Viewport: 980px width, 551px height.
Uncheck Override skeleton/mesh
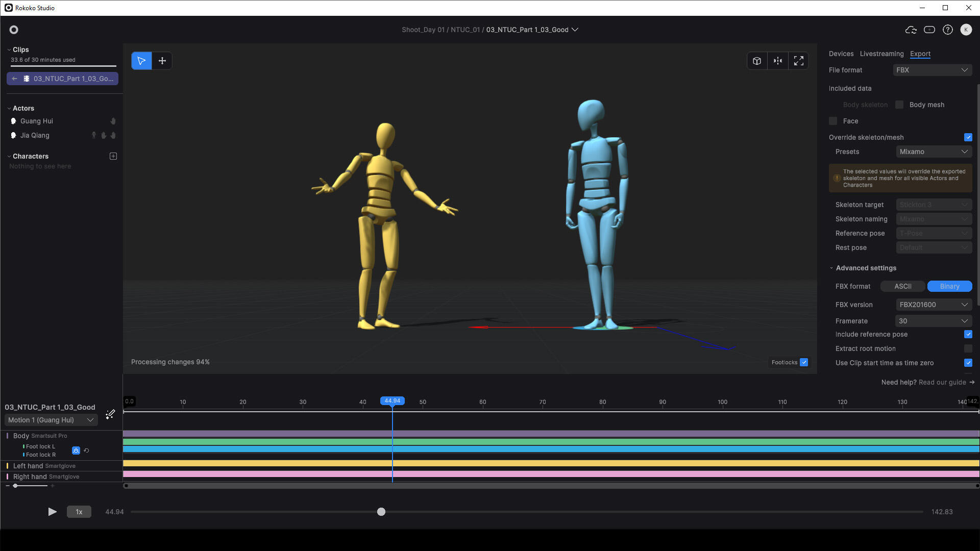pyautogui.click(x=968, y=137)
